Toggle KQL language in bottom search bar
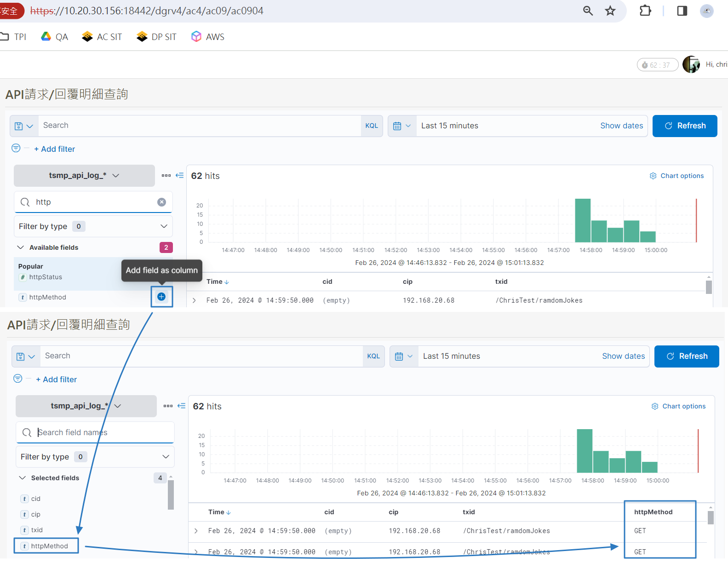The height and width of the screenshot is (563, 728). click(373, 356)
